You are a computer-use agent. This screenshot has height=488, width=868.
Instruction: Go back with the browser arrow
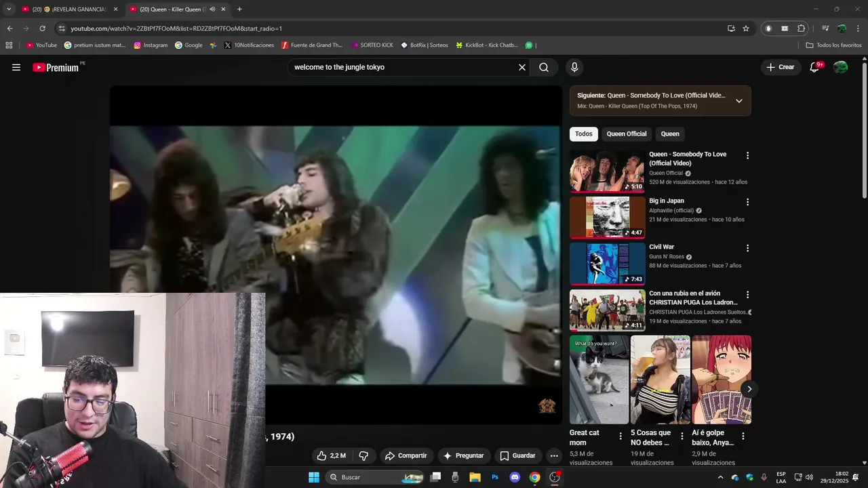coord(9,28)
